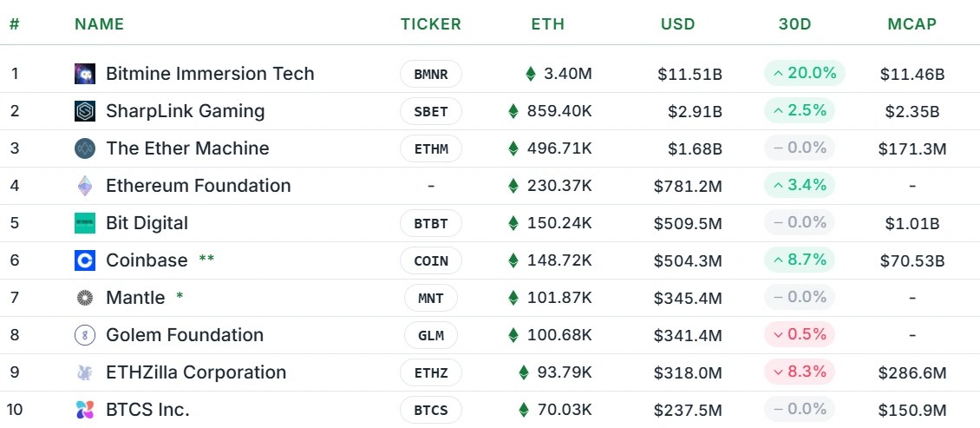Click the Coinbase blue logo icon
Screen dimensions: 980x428
coord(85,260)
